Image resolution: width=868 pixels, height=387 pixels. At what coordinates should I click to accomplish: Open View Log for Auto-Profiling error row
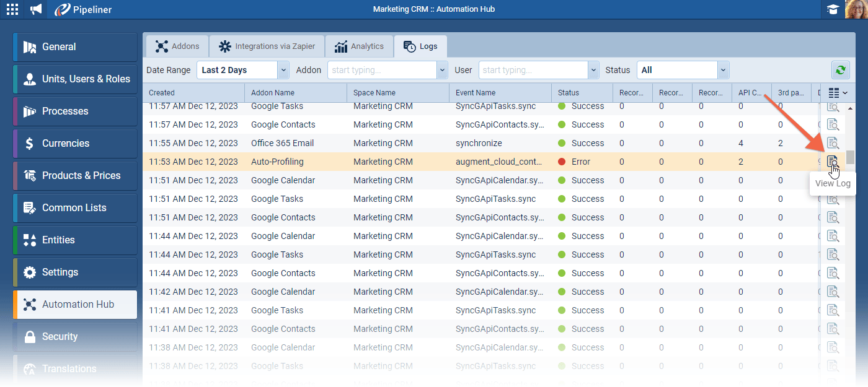click(833, 162)
